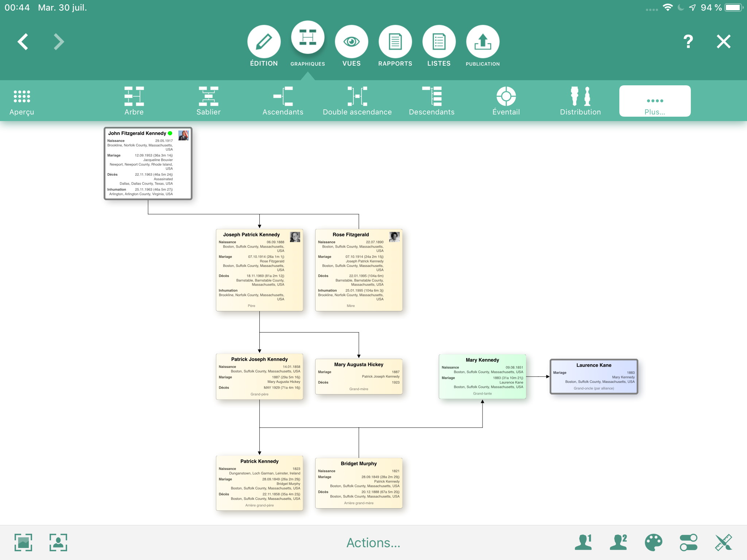Image resolution: width=747 pixels, height=560 pixels.
Task: Open the Publication share section
Action: tap(483, 42)
